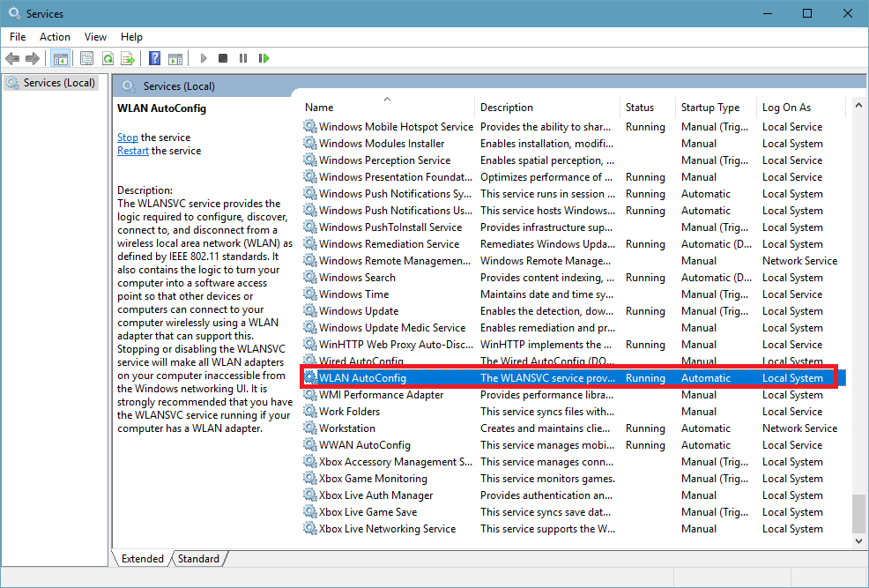869x588 pixels.
Task: Click Restart the service link
Action: point(133,151)
